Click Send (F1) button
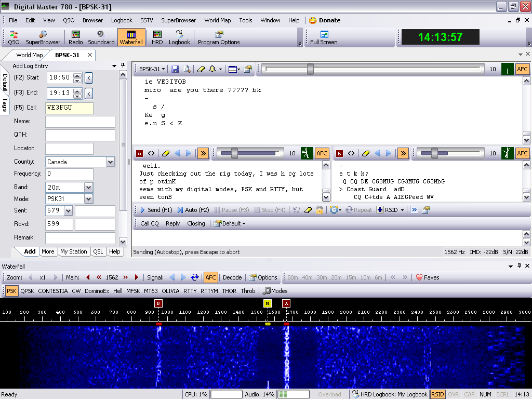The width and height of the screenshot is (532, 399). click(x=156, y=210)
